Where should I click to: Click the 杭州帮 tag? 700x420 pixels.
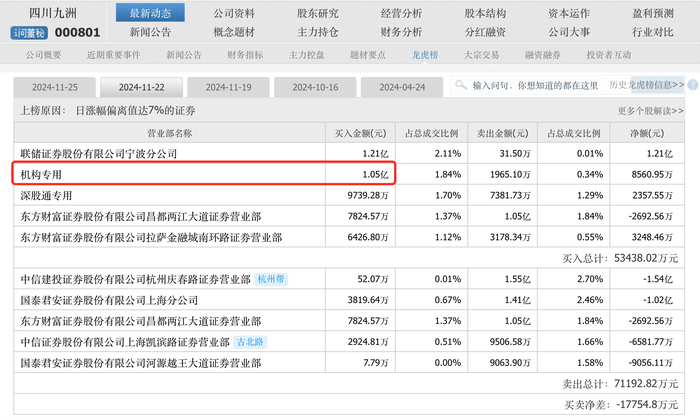click(x=271, y=279)
